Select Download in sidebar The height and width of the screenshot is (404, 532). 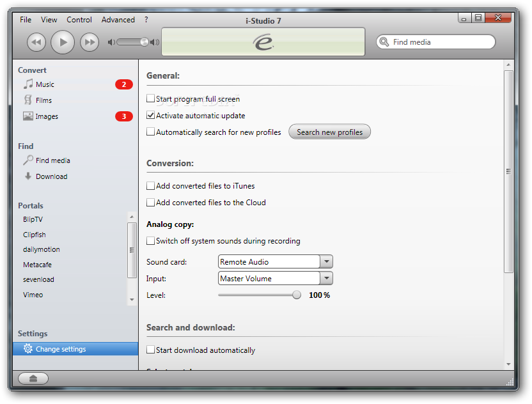click(51, 176)
